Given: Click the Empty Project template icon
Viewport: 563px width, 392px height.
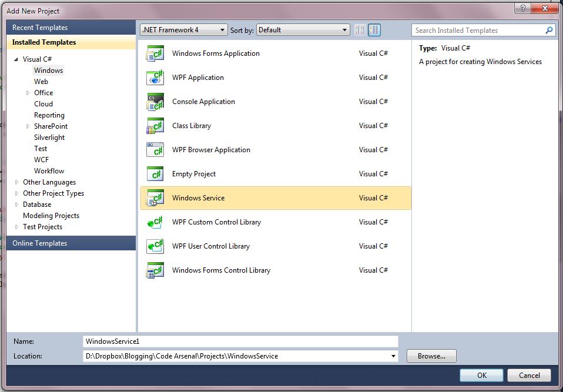Looking at the screenshot, I should click(x=155, y=173).
